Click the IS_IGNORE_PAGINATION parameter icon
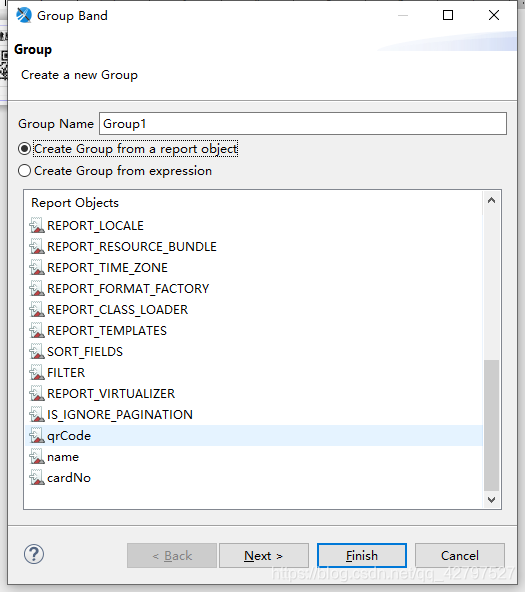The image size is (525, 592). click(37, 415)
